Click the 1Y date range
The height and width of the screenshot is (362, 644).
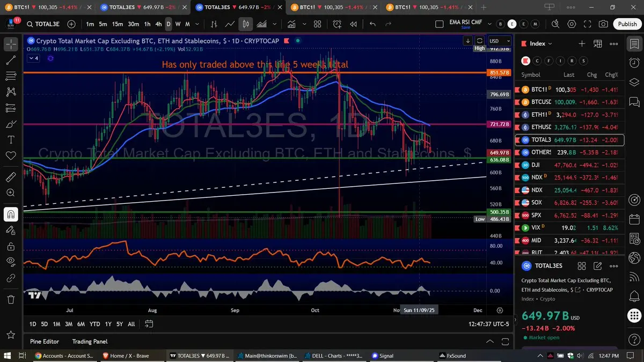coord(108,324)
